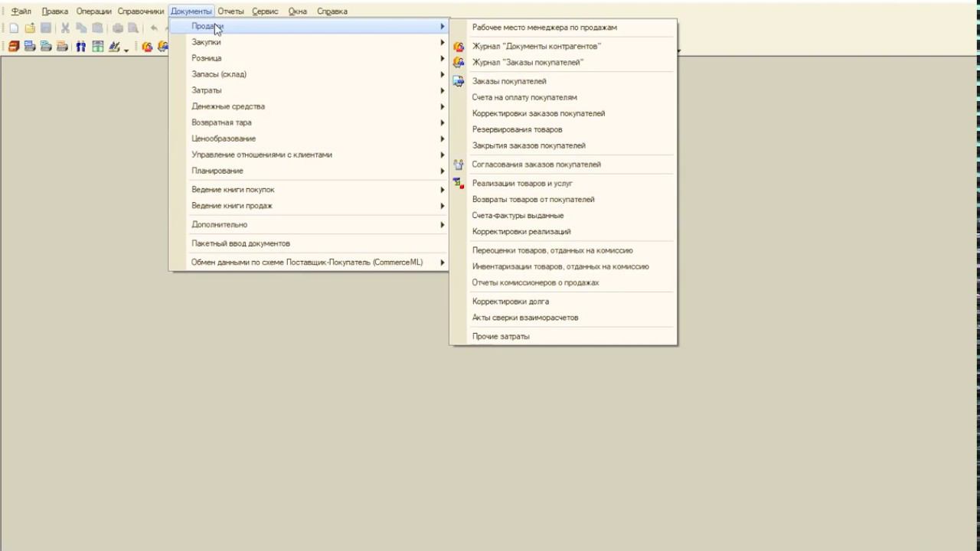
Task: Open the dropdown arrow beside the pen icon
Action: (x=126, y=50)
